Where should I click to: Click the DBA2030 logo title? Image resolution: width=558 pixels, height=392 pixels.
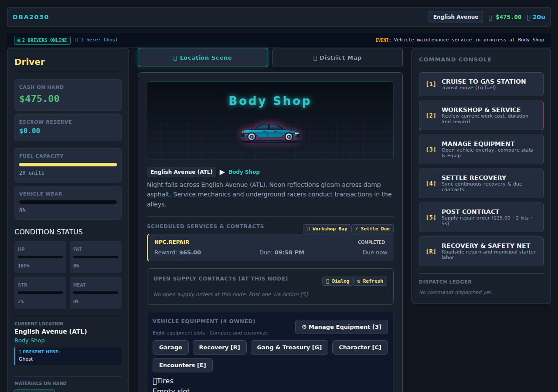click(x=31, y=17)
